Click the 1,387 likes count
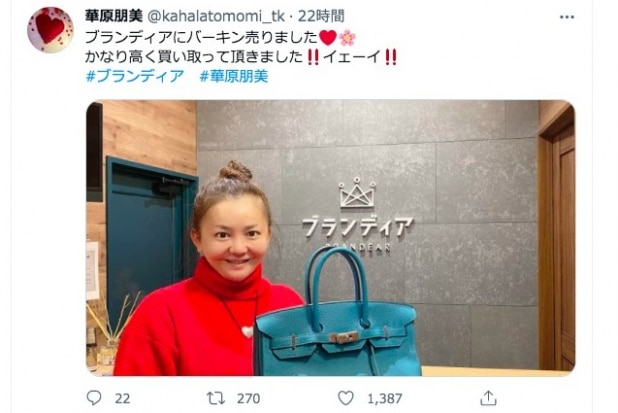 [x=385, y=398]
